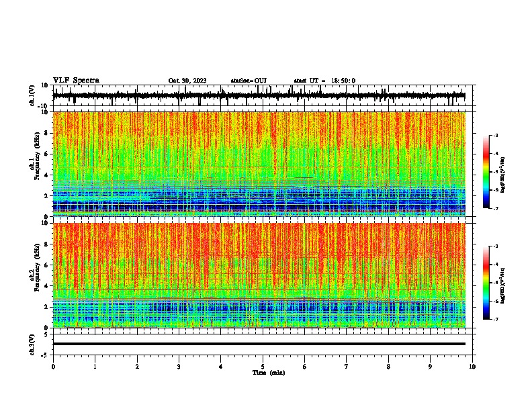Click the 'ch.3(V)' axis label
The width and height of the screenshot is (532, 411).
tap(32, 345)
